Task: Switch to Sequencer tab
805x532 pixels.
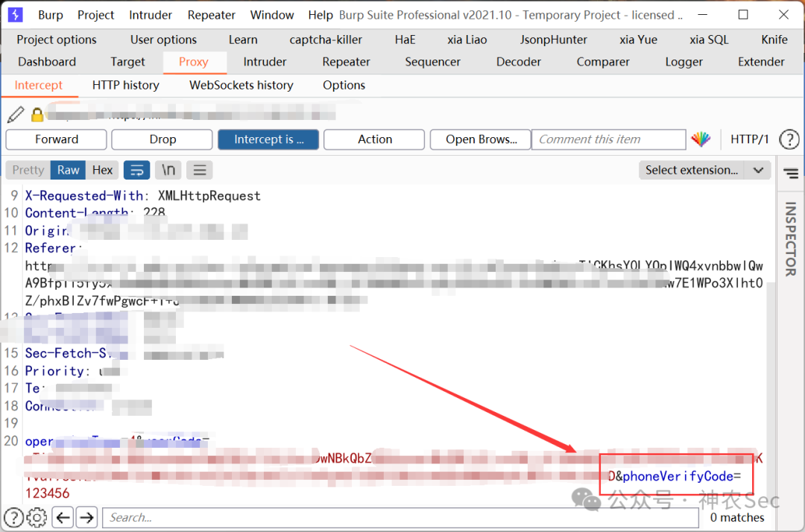Action: point(432,62)
